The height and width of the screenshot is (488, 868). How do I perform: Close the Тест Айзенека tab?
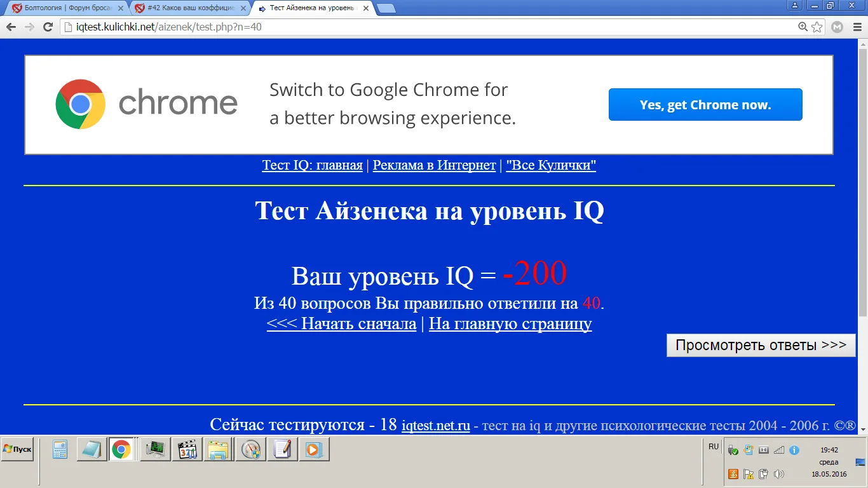coord(365,9)
